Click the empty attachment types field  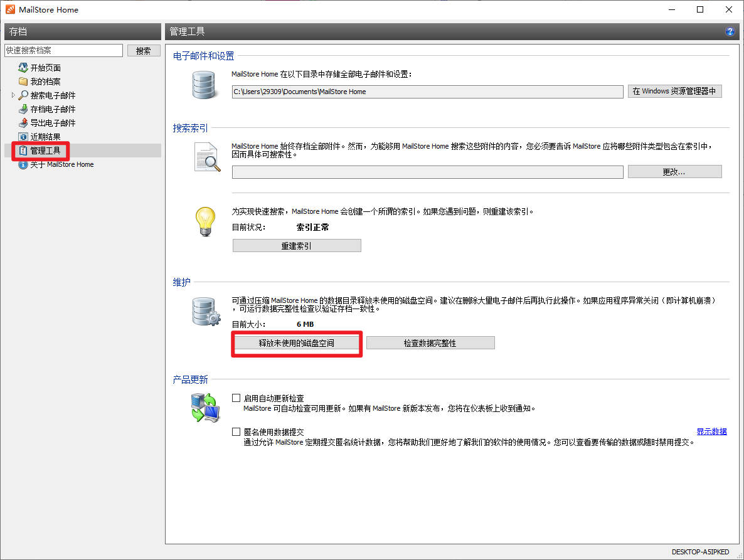[x=427, y=172]
